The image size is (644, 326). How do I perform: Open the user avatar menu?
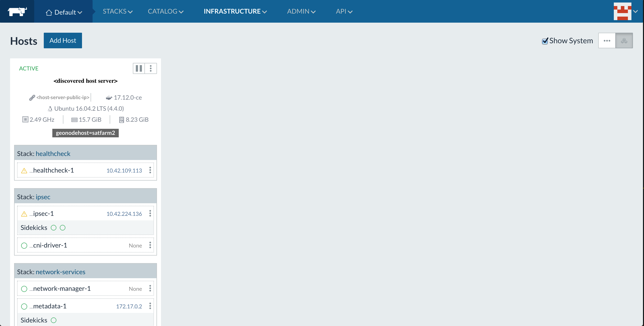pos(625,11)
